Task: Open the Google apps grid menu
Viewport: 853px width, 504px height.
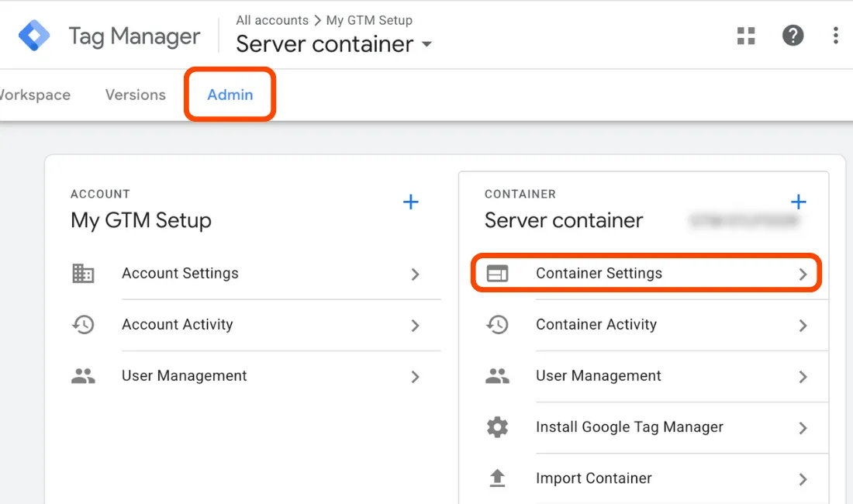Action: 746,36
